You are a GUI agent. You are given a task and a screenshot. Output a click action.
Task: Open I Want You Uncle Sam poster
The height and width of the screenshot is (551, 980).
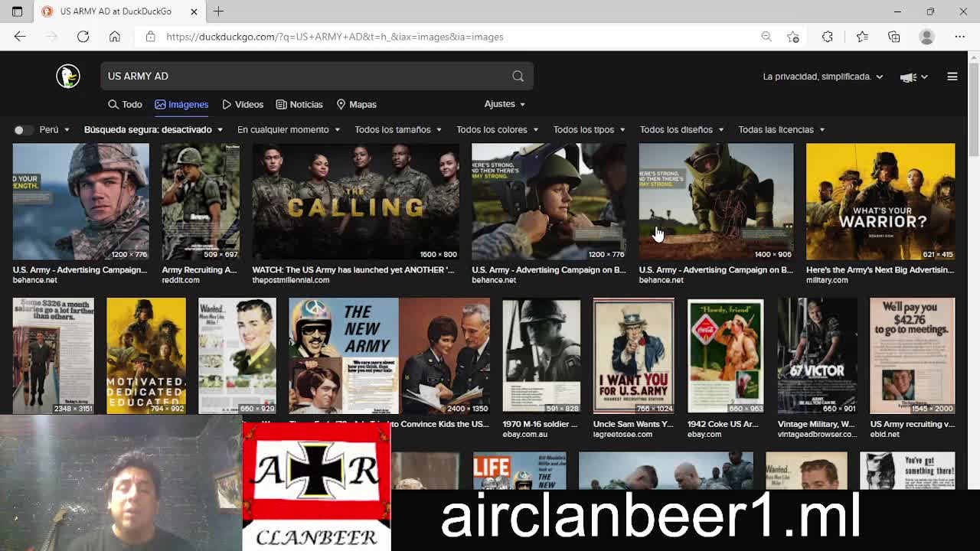click(x=633, y=356)
